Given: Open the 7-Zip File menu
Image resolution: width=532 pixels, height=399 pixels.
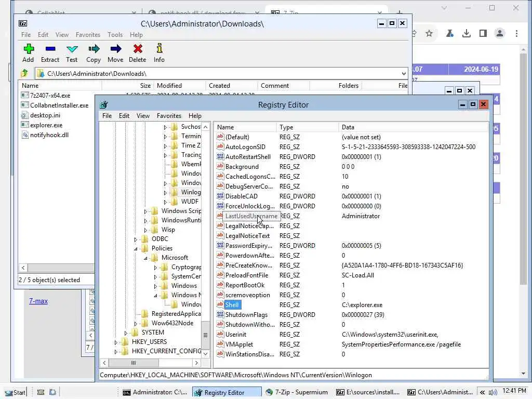Looking at the screenshot, I should click(x=26, y=35).
